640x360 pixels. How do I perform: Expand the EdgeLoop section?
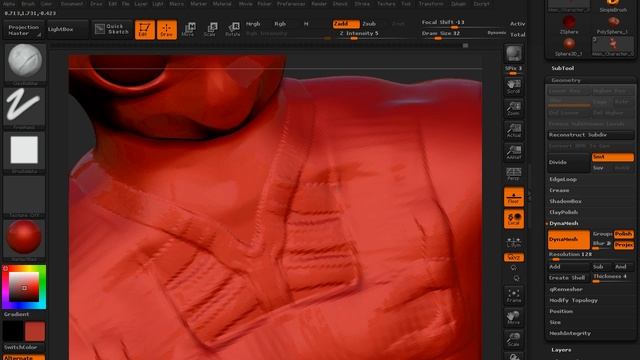pos(563,179)
